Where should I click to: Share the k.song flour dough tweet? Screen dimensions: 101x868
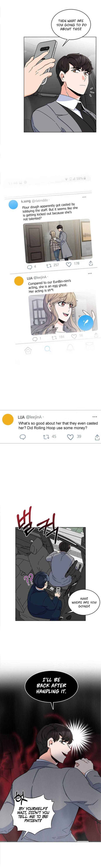coord(91,263)
